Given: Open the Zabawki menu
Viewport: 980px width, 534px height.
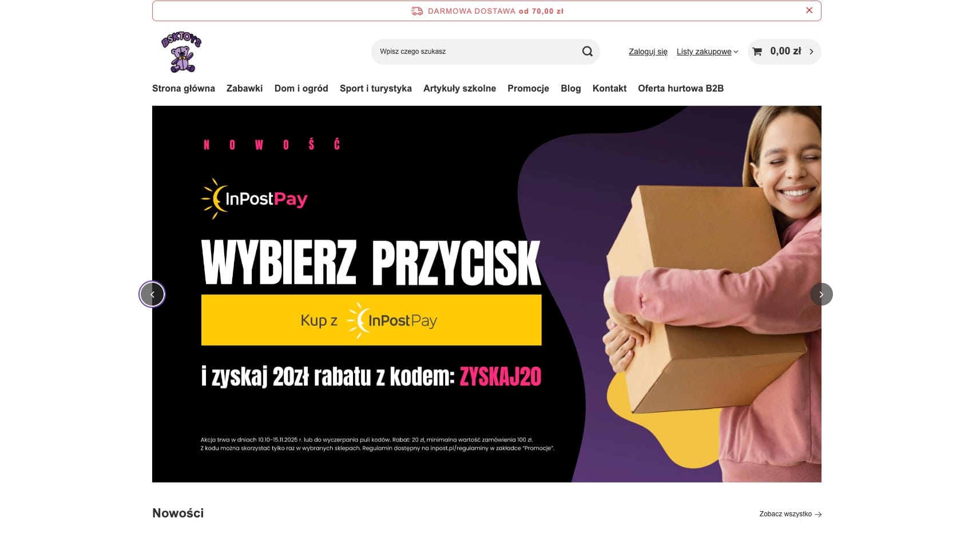Looking at the screenshot, I should 244,88.
